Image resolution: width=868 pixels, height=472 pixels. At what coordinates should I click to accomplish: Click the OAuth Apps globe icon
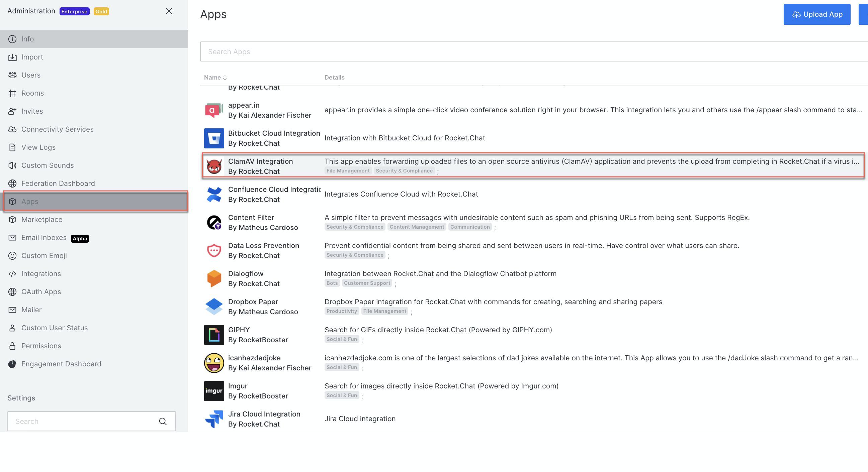pos(12,292)
